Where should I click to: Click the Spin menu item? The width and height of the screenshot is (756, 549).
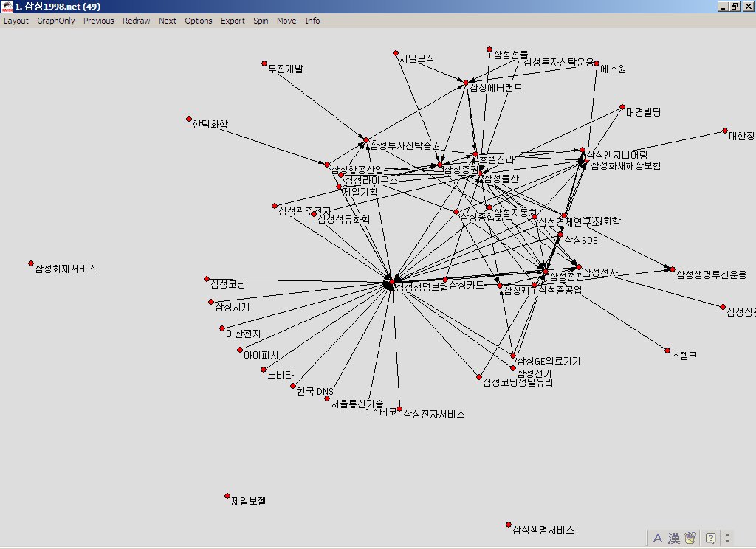[261, 21]
